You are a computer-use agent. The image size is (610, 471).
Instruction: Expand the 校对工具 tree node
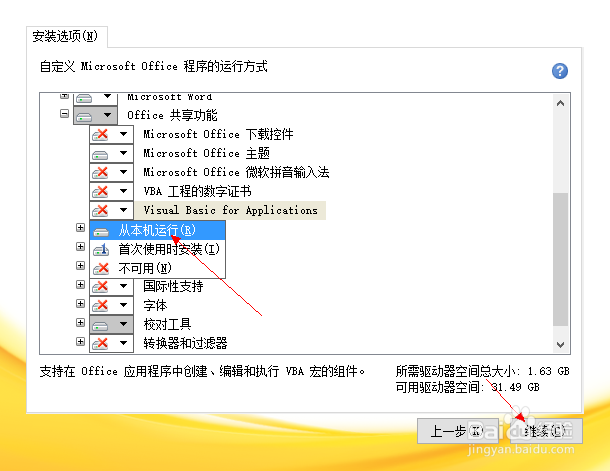click(81, 323)
